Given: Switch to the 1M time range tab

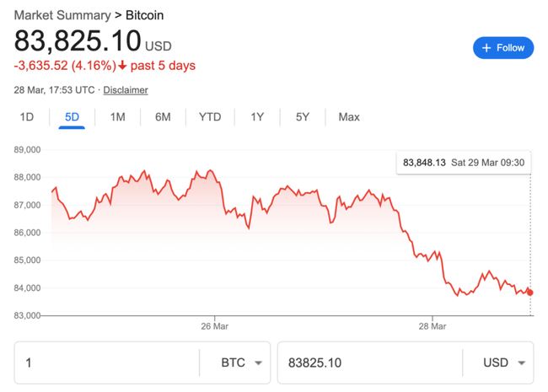Looking at the screenshot, I should [117, 117].
